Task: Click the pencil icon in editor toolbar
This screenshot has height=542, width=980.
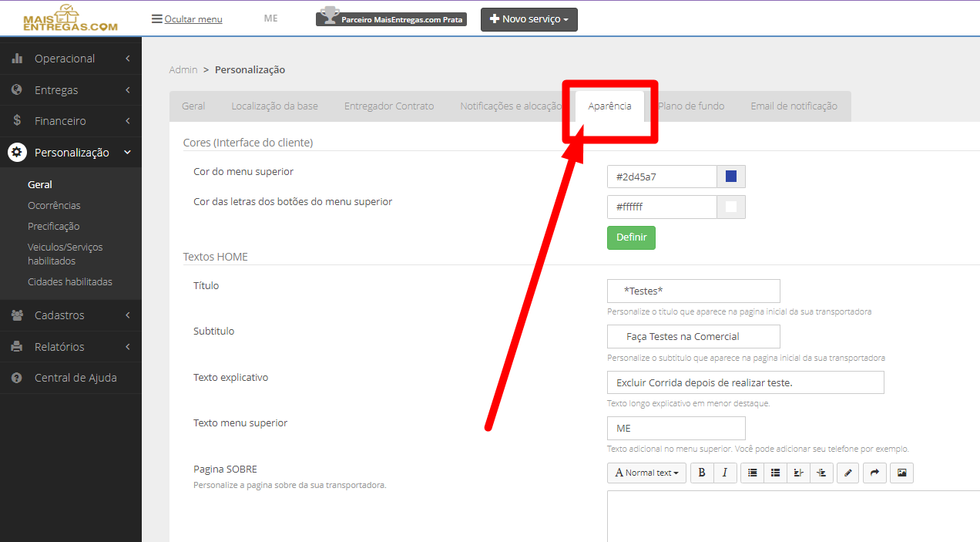Action: pyautogui.click(x=847, y=473)
